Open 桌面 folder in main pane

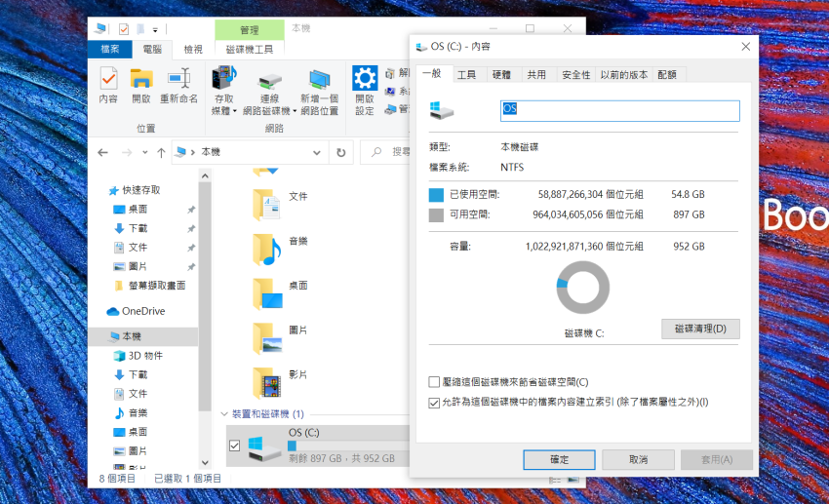click(281, 293)
